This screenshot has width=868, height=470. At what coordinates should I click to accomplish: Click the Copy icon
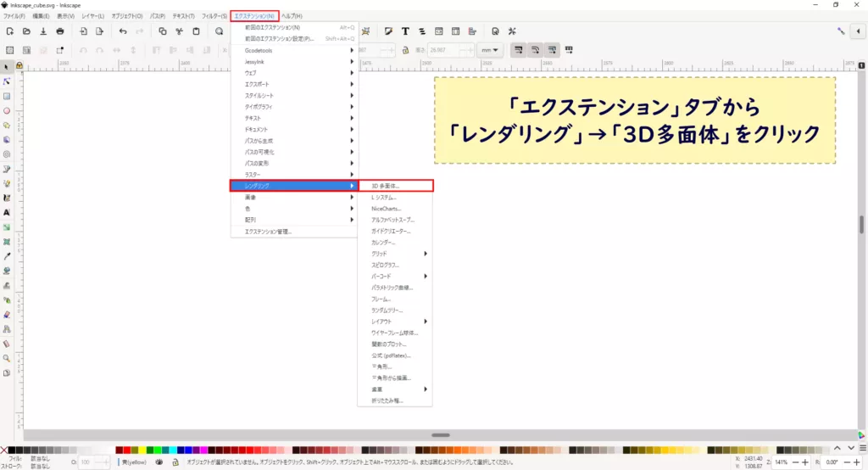point(162,31)
